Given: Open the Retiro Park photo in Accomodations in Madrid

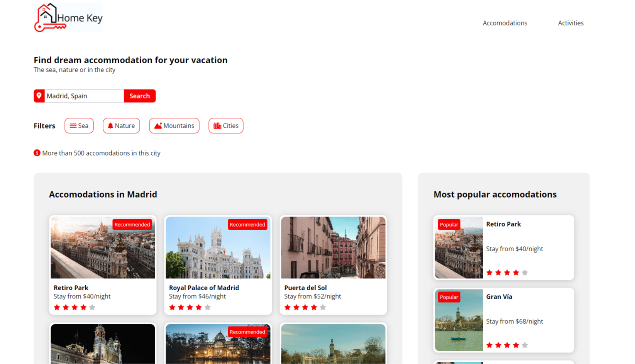Looking at the screenshot, I should click(103, 247).
